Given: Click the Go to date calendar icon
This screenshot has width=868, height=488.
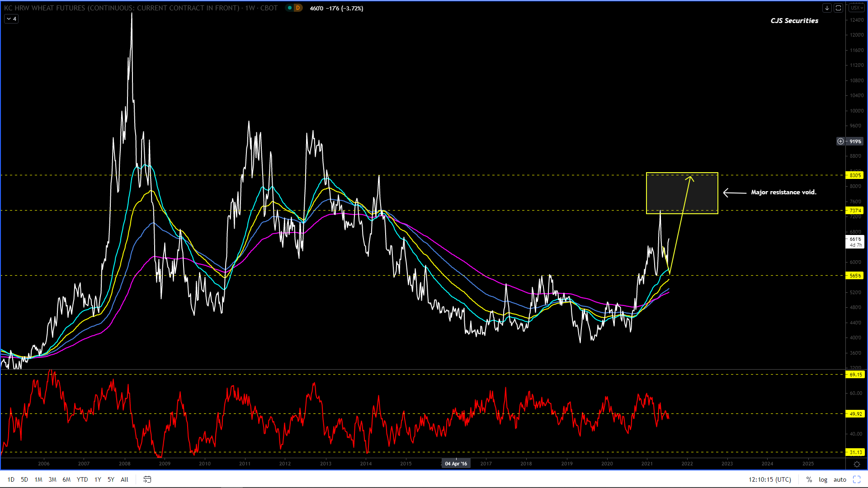Looking at the screenshot, I should pyautogui.click(x=147, y=479).
